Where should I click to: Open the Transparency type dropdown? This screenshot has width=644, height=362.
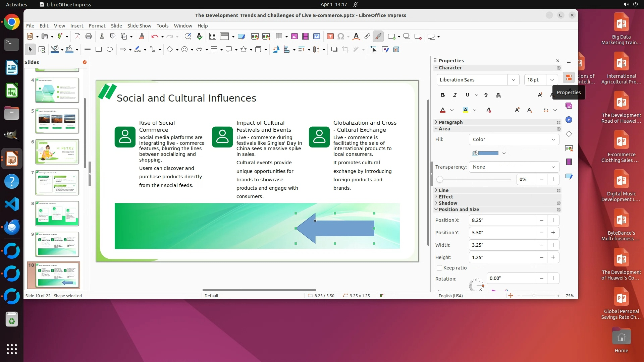coord(514,167)
